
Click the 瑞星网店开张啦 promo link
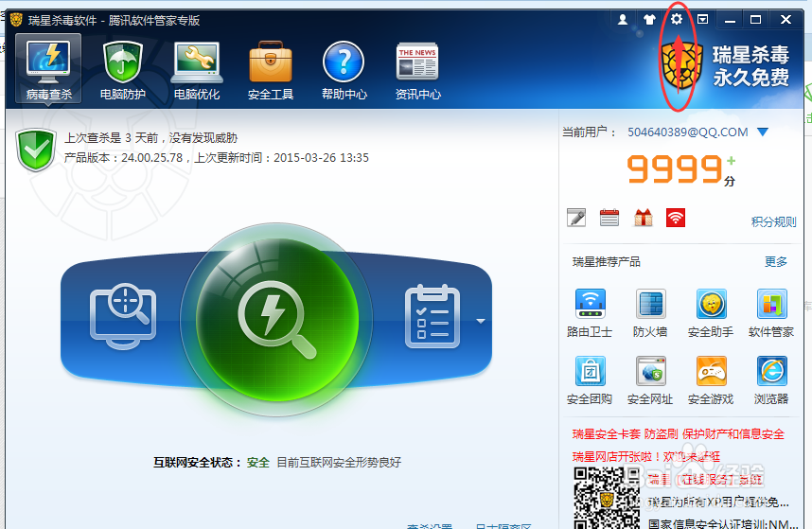pyautogui.click(x=646, y=456)
